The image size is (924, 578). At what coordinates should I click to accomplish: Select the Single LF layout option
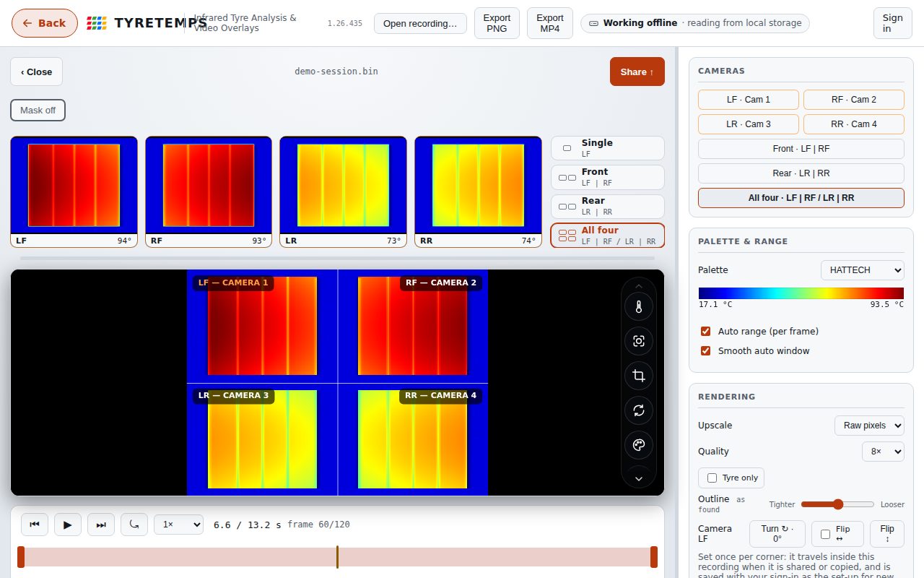coord(608,148)
